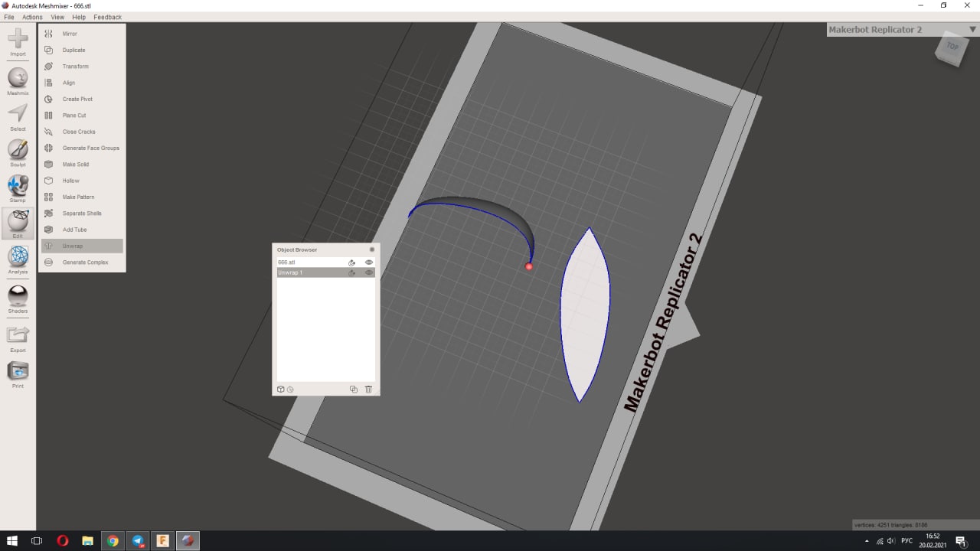This screenshot has width=980, height=551.
Task: Choose the highlighted Unwrap option
Action: 82,246
